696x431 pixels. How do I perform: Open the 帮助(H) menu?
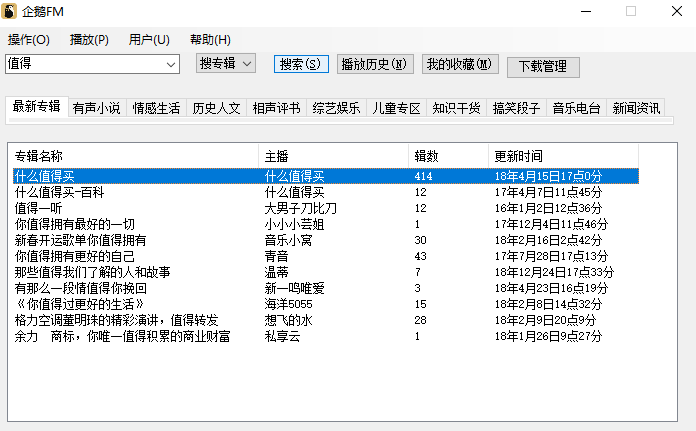point(210,40)
